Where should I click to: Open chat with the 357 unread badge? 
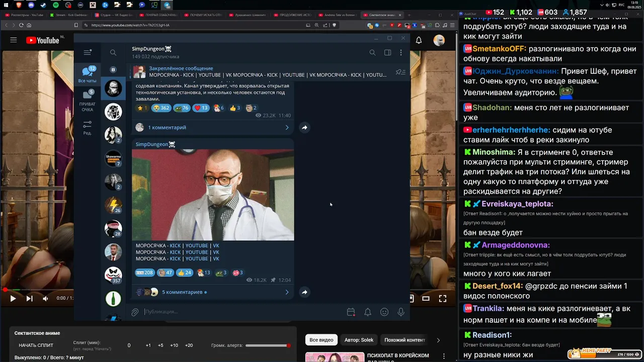[113, 276]
